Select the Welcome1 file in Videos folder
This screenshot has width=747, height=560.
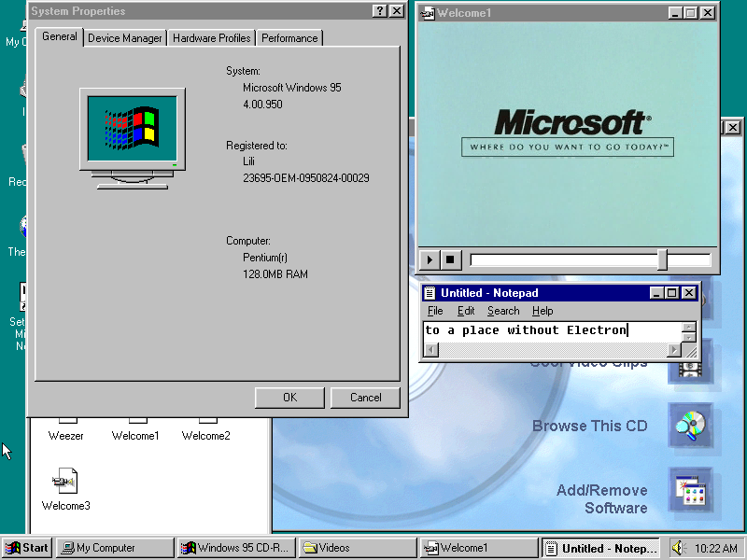[135, 436]
